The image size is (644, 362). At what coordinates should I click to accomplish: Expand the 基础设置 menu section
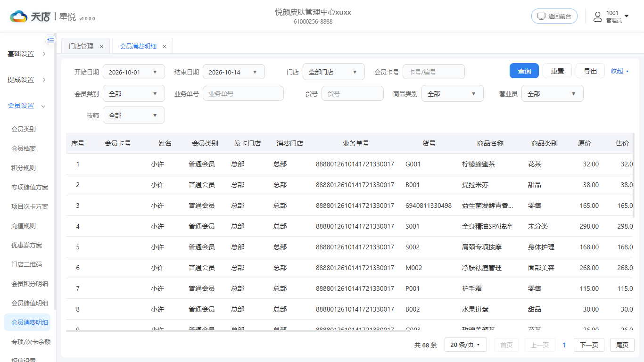[27, 54]
